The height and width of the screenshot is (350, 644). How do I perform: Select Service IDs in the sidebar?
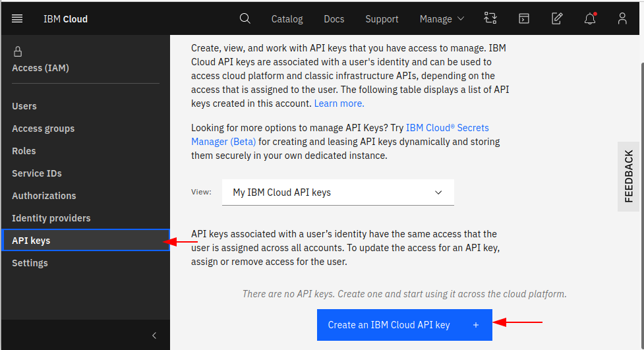pos(37,173)
